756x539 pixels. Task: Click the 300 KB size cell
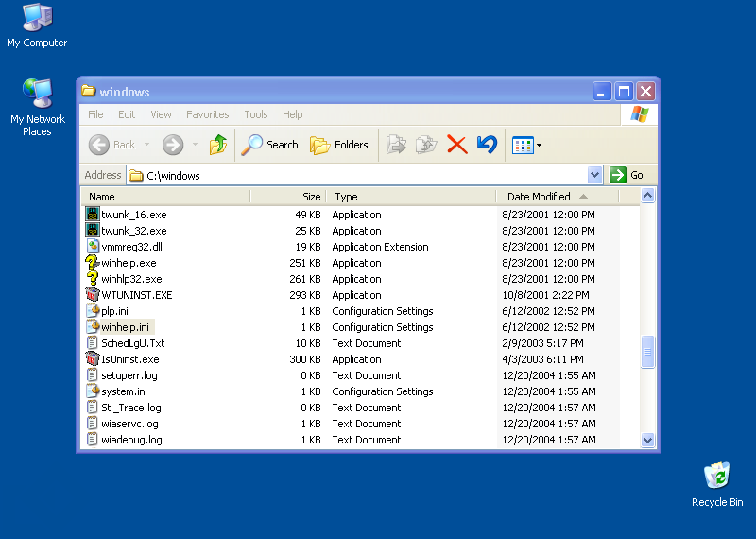tap(304, 359)
